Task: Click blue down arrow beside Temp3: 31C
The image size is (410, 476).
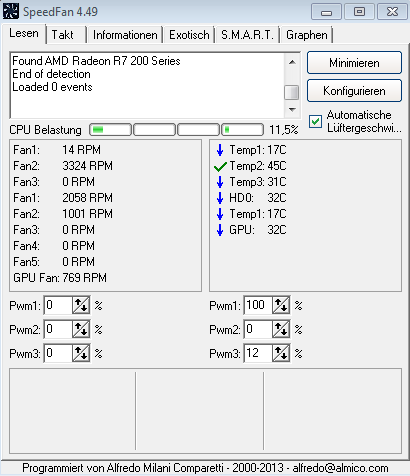Action: 220,182
